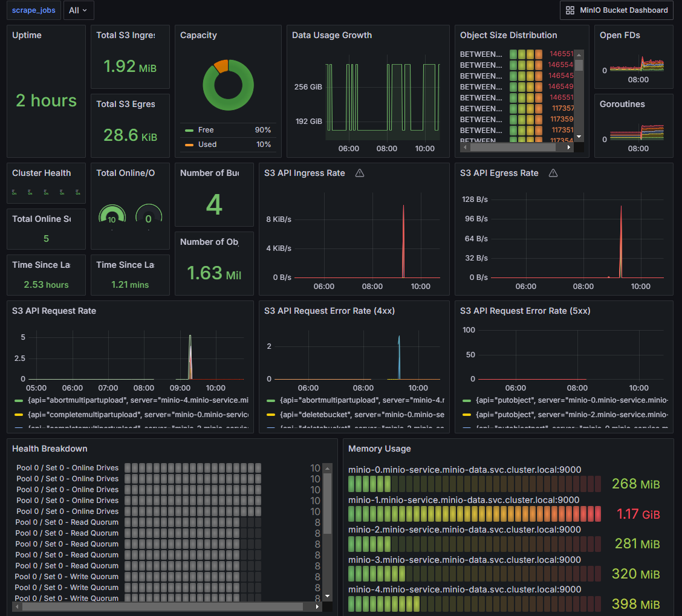This screenshot has width=682, height=616.
Task: Click minio-3 memory usage bar gauge
Action: (475, 574)
